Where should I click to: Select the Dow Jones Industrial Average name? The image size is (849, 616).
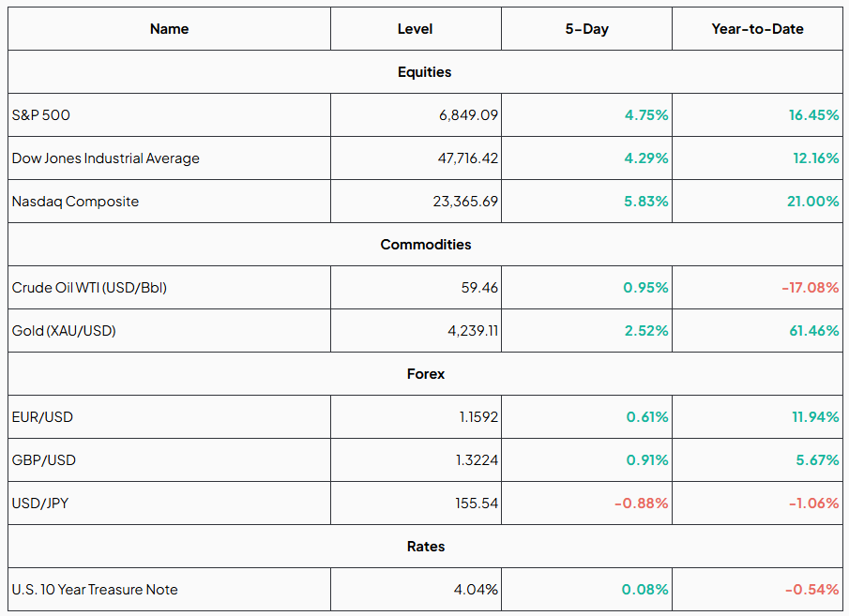pos(106,158)
